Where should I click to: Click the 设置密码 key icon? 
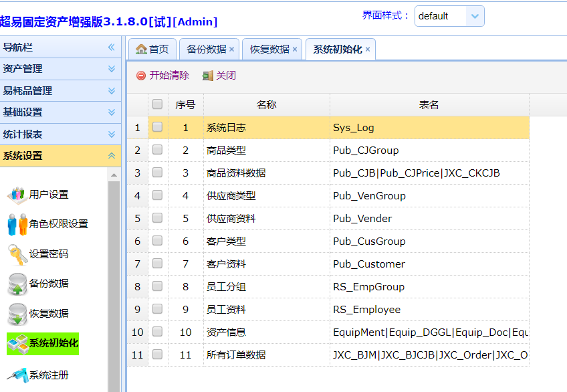pos(17,254)
